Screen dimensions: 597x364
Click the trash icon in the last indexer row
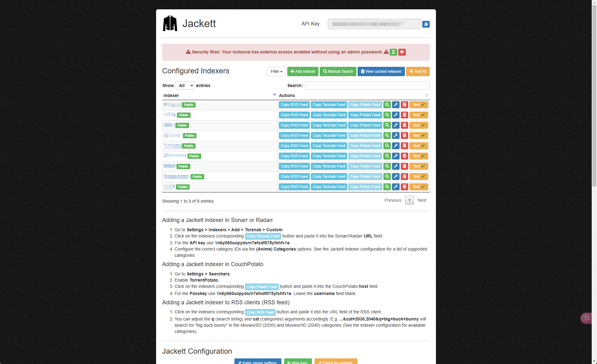tap(404, 187)
